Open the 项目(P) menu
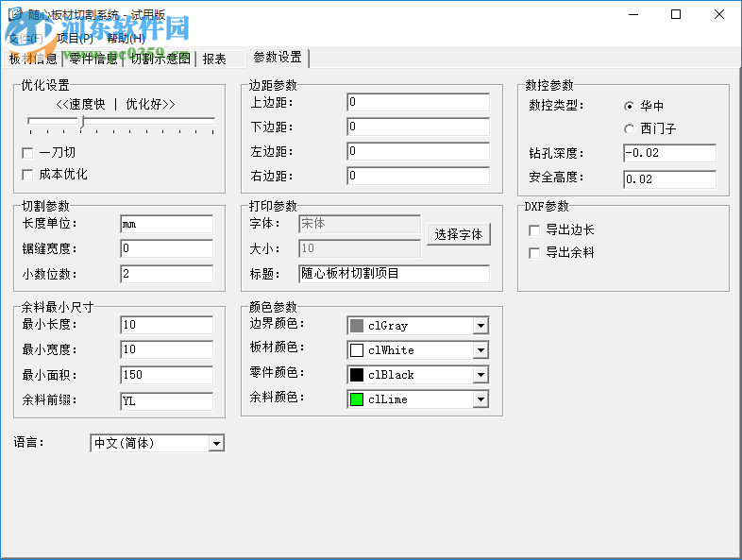The width and height of the screenshot is (742, 560). click(75, 39)
